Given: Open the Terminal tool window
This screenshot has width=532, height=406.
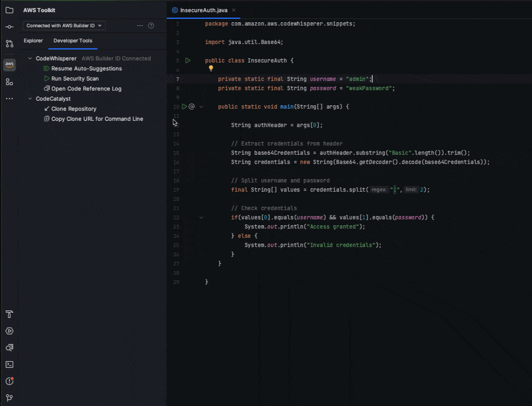Looking at the screenshot, I should pyautogui.click(x=9, y=364).
